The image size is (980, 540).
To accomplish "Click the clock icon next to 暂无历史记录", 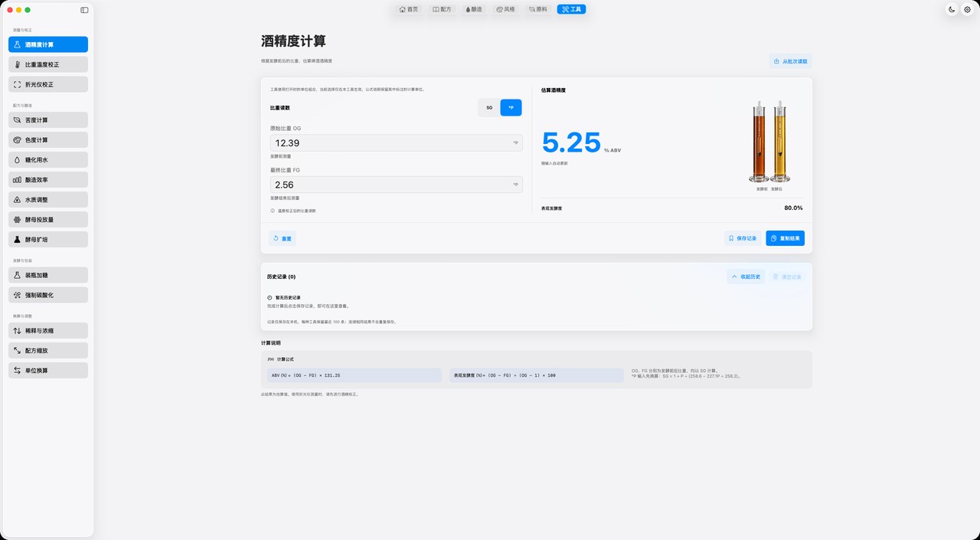I will tap(269, 297).
